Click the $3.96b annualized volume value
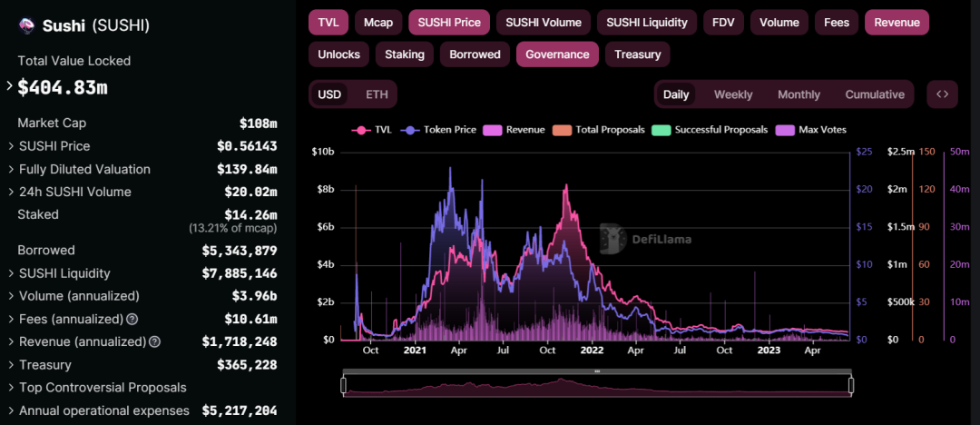Viewport: 980px width, 425px height. click(254, 296)
